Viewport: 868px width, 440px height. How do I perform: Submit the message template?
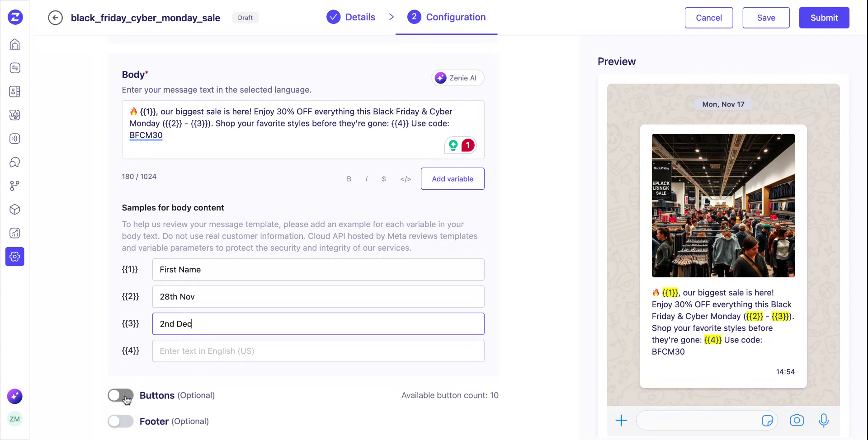click(824, 18)
